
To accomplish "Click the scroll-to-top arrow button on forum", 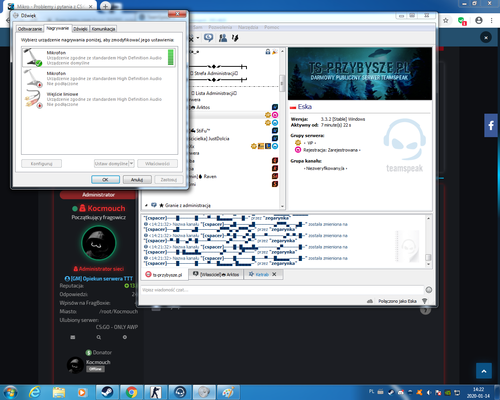I will pos(484,371).
